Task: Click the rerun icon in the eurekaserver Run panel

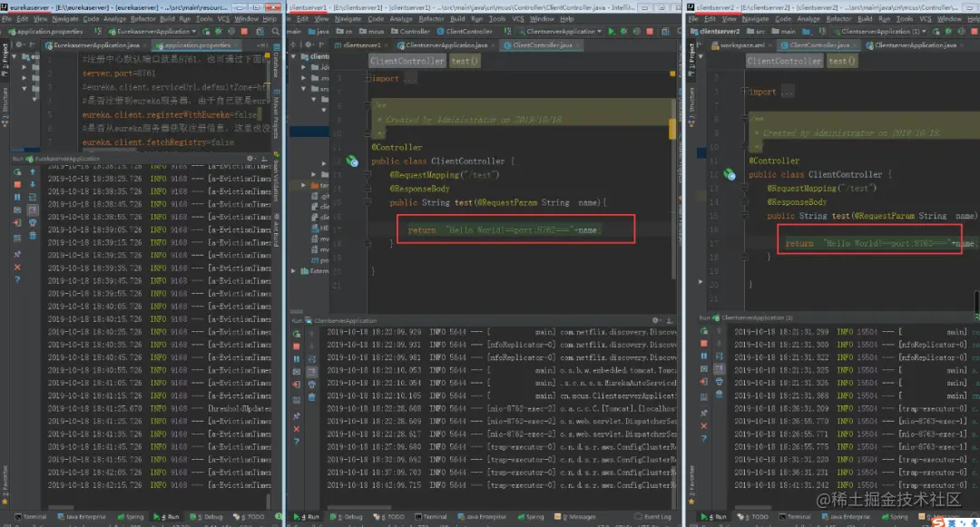Action: [17, 171]
